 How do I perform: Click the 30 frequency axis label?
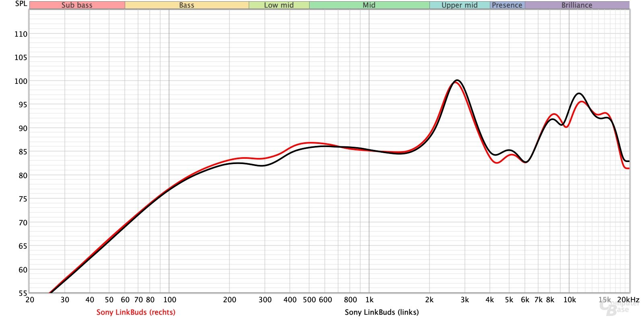pyautogui.click(x=65, y=300)
